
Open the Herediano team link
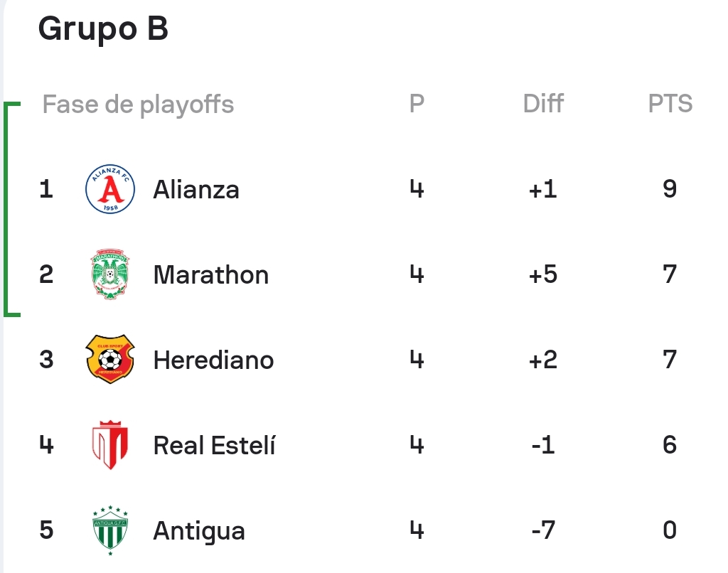coord(213,360)
